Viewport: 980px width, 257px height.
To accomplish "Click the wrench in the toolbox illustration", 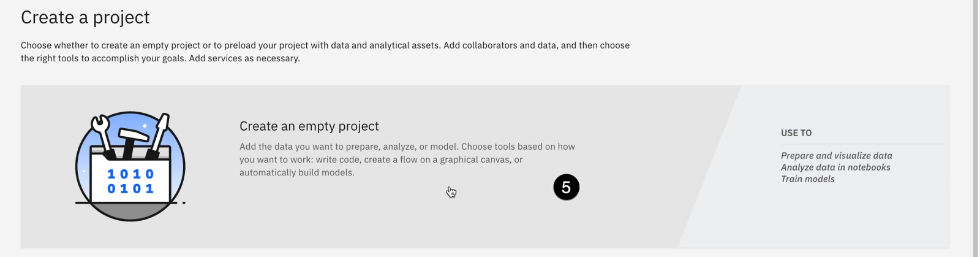I will pyautogui.click(x=101, y=132).
